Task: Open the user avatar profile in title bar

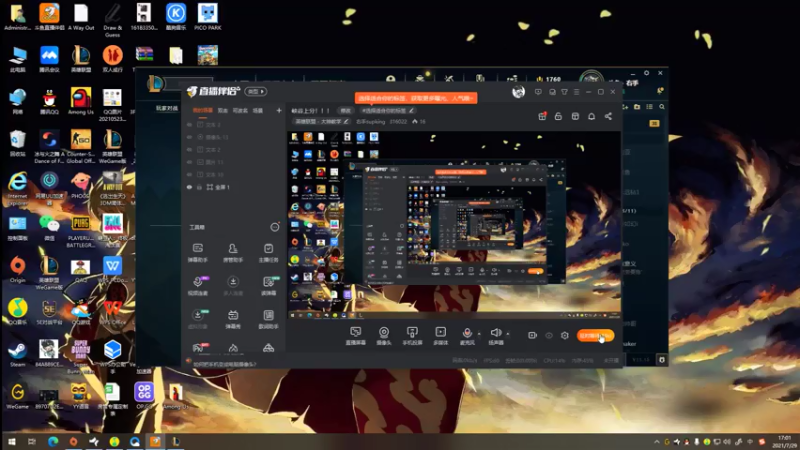Action: coord(518,92)
